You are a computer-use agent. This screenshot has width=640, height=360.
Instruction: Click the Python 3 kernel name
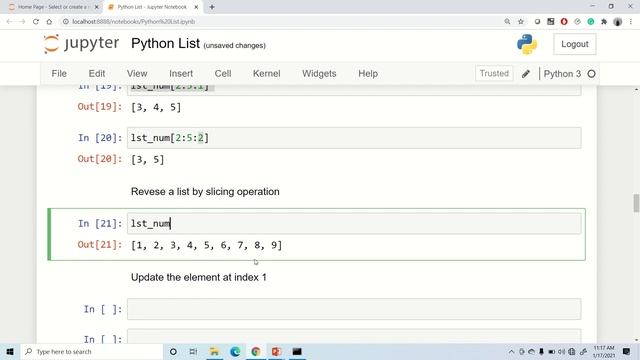(x=562, y=74)
